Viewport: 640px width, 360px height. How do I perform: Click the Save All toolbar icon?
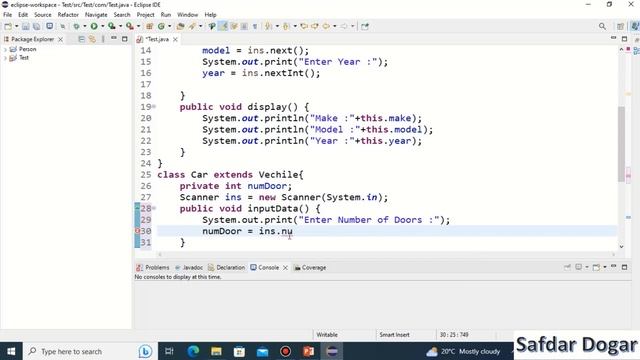(36, 26)
